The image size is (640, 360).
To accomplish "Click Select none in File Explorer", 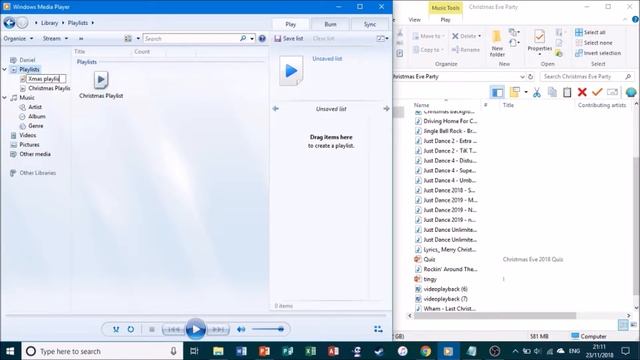I will coord(594,42).
